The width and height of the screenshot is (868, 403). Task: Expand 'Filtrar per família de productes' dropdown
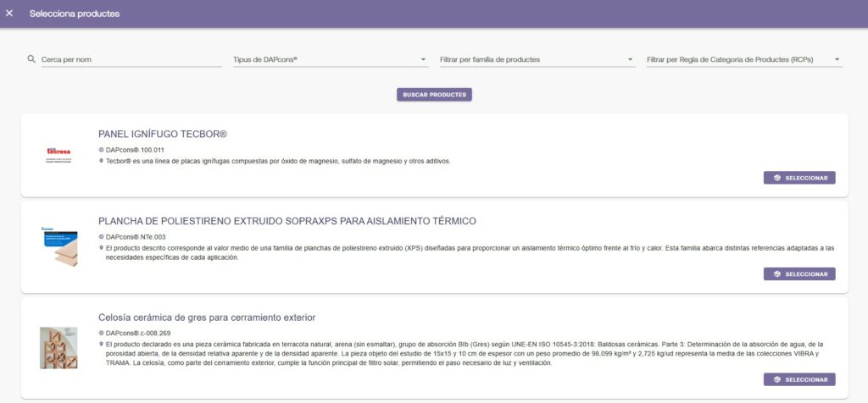tap(537, 60)
